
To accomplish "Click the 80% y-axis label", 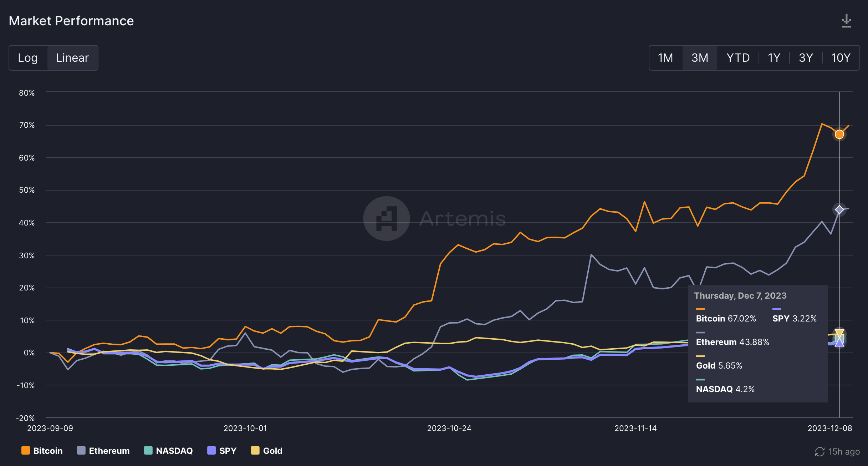I will click(27, 93).
